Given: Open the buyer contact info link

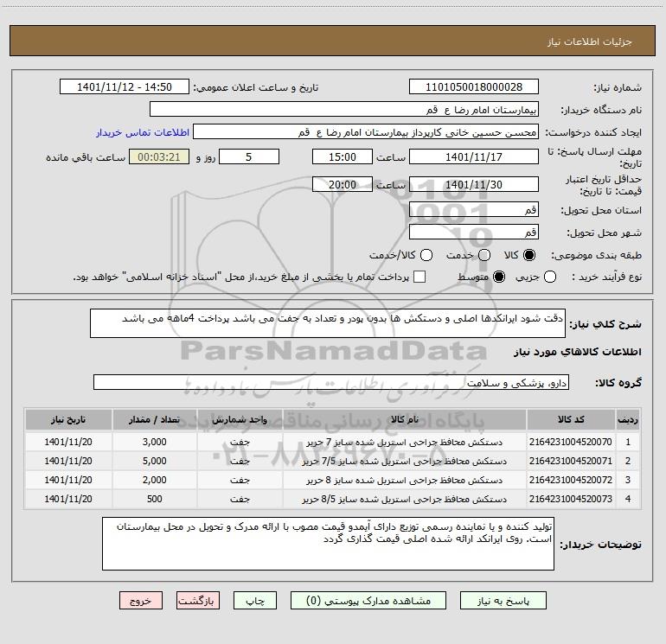Looking at the screenshot, I should (143, 132).
